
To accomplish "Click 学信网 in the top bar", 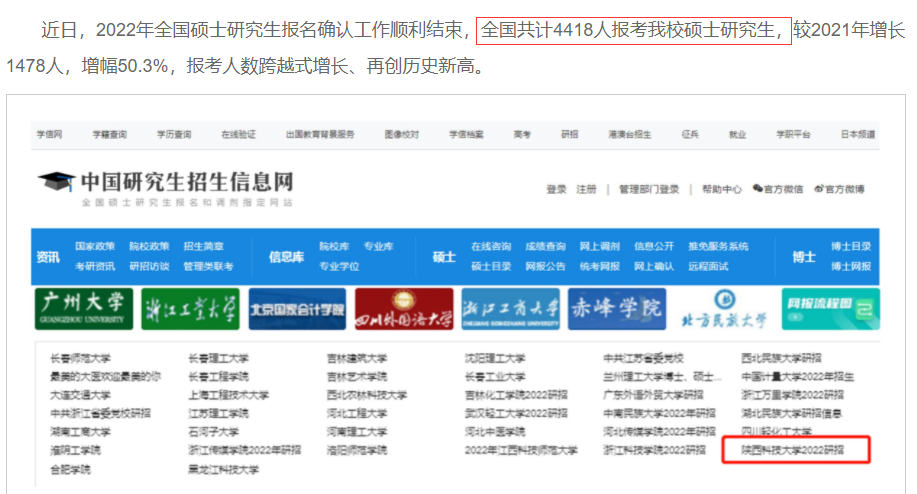I will tap(50, 134).
